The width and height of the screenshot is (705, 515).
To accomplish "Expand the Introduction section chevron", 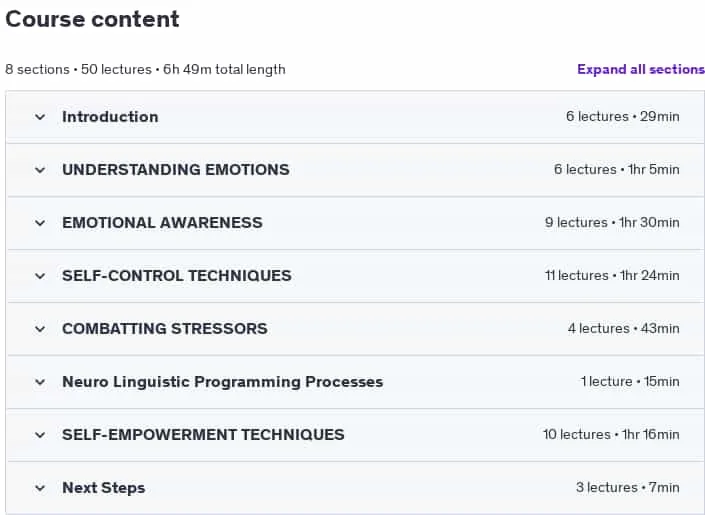I will 40,117.
